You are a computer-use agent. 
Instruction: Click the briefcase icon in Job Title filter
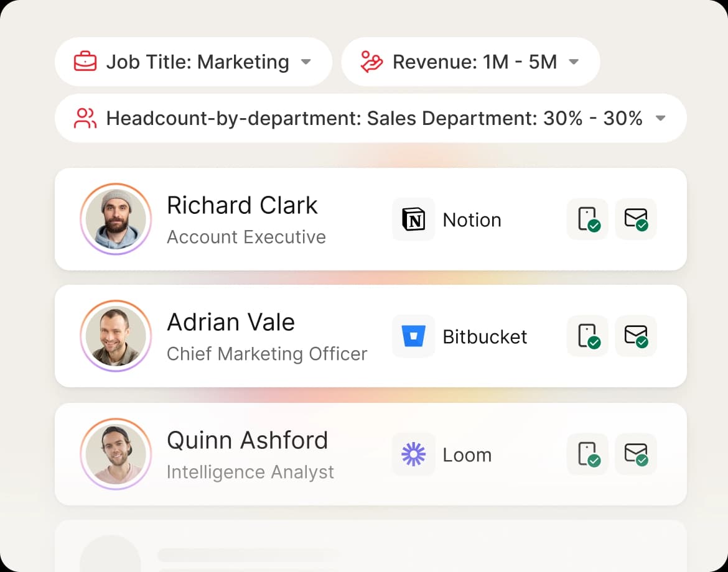(85, 62)
